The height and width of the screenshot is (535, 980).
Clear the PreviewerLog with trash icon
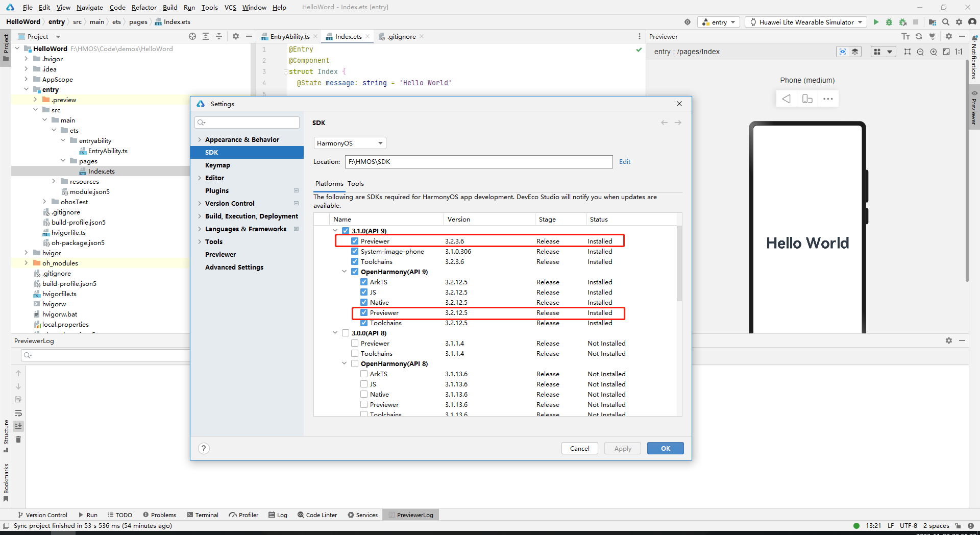[18, 440]
